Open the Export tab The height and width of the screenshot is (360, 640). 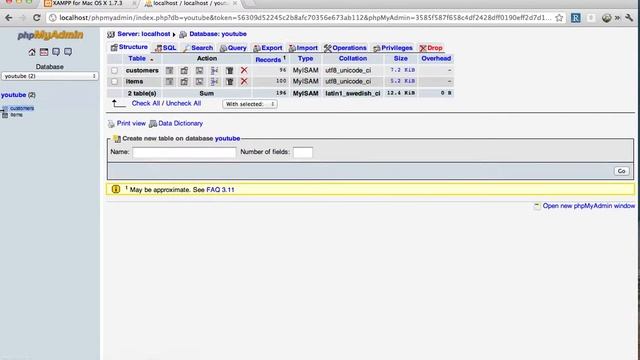click(268, 48)
